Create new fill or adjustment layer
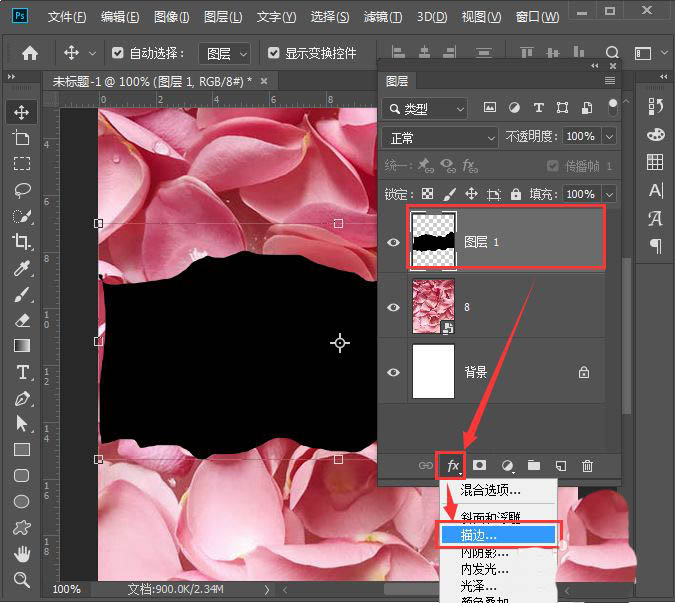Viewport: 675px width, 603px height. [507, 466]
